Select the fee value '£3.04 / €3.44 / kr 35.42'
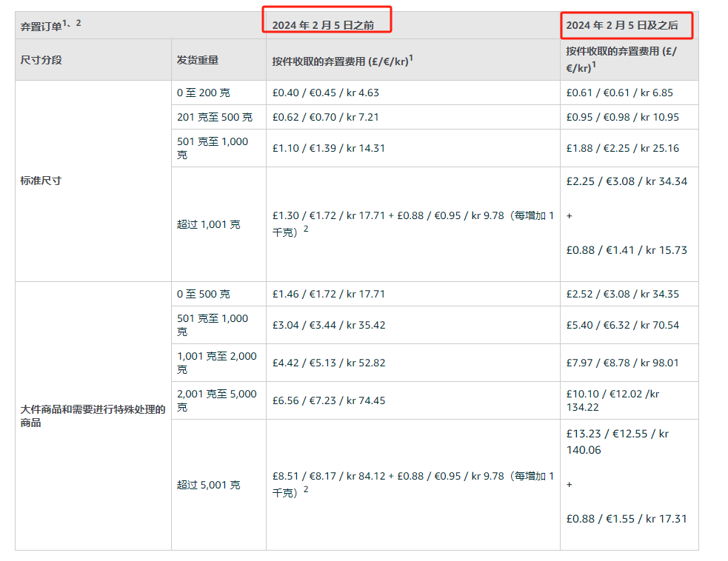Image resolution: width=728 pixels, height=561 pixels. coord(329,325)
